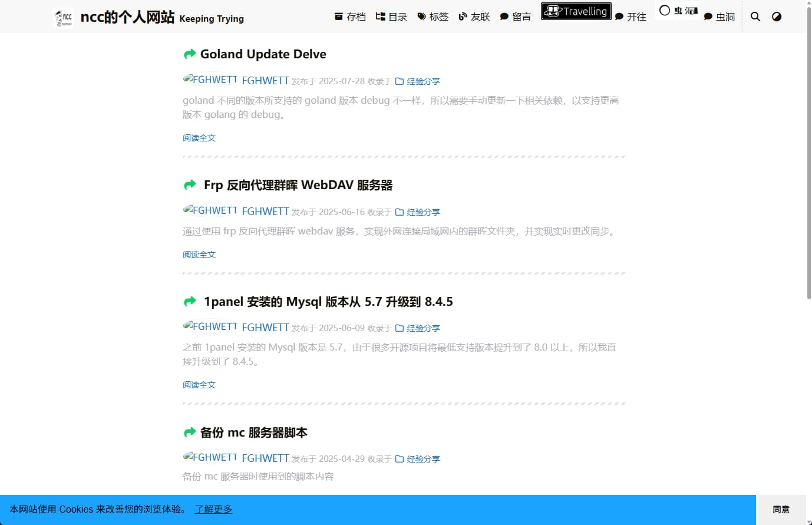The image size is (812, 525).
Task: Toggle dark mode theme switch icon
Action: [x=777, y=16]
